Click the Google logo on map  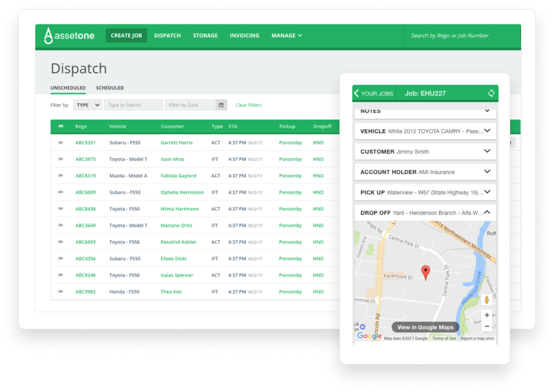pyautogui.click(x=369, y=336)
